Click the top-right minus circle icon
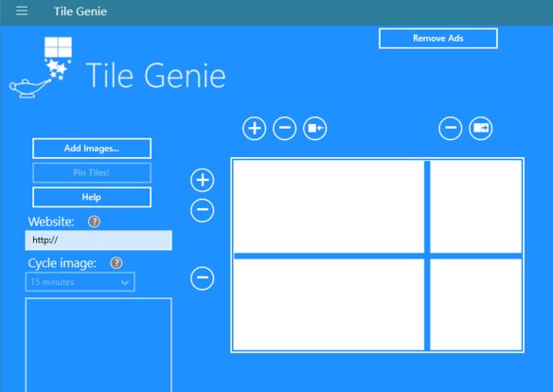 coord(451,129)
